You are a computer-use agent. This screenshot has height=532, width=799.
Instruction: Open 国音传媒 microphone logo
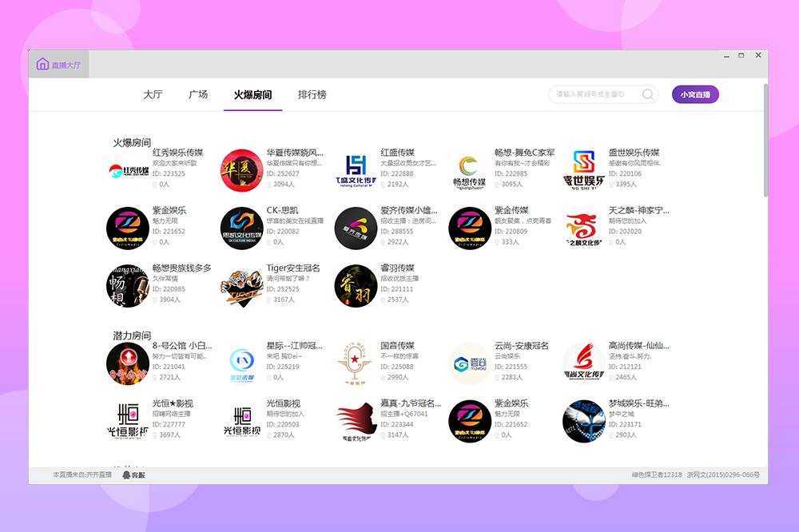pos(356,363)
